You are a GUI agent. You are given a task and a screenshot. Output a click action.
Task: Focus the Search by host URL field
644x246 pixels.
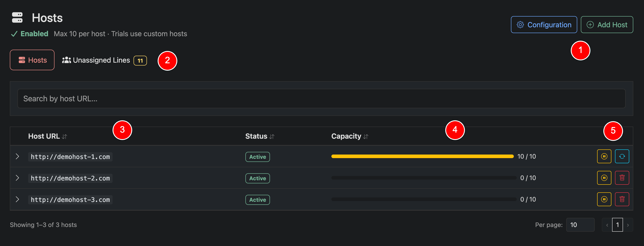click(x=321, y=99)
